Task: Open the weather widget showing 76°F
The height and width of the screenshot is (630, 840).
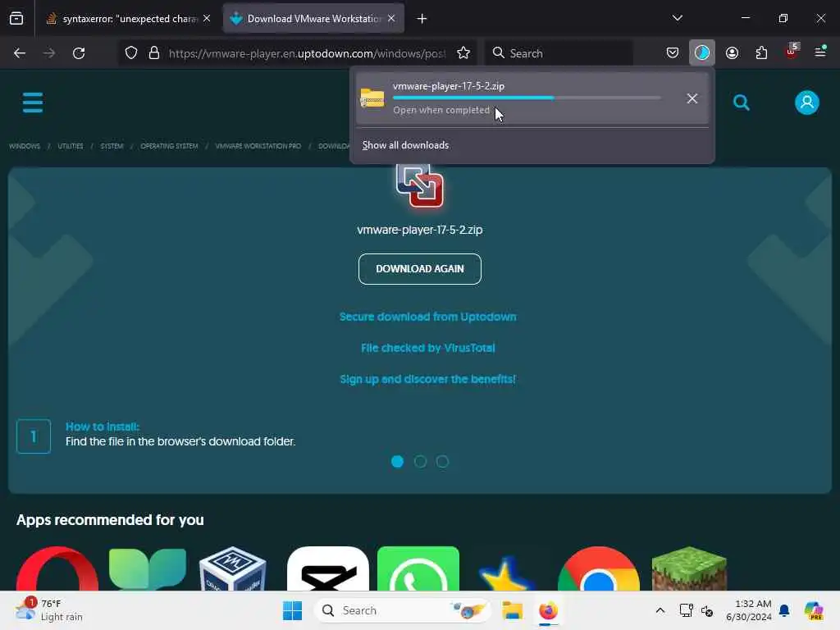Action: [48, 610]
